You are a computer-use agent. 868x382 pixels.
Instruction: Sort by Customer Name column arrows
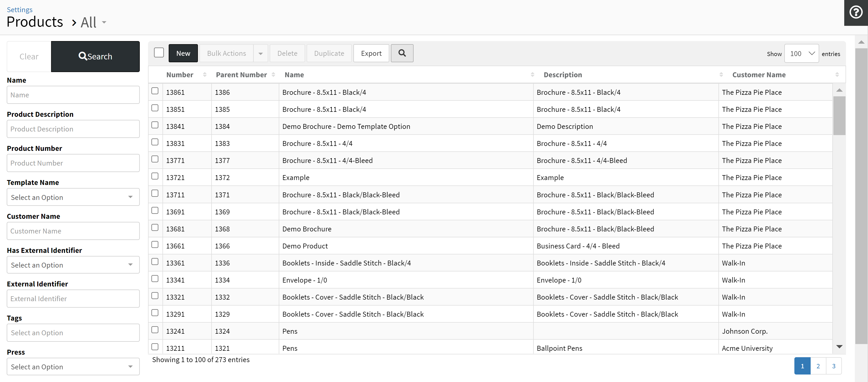click(x=837, y=75)
